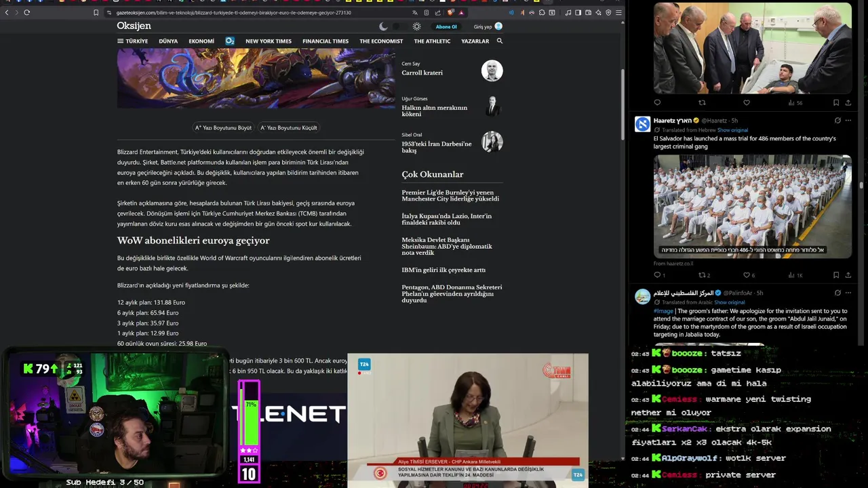Image resolution: width=868 pixels, height=488 pixels.
Task: Open the IBM'in geliri article
Action: coord(443,270)
